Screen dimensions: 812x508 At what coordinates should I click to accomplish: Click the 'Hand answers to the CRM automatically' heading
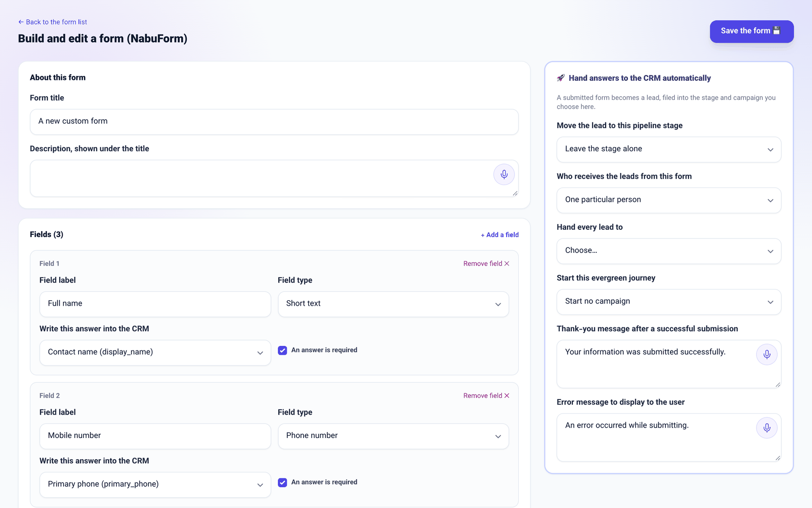click(640, 78)
